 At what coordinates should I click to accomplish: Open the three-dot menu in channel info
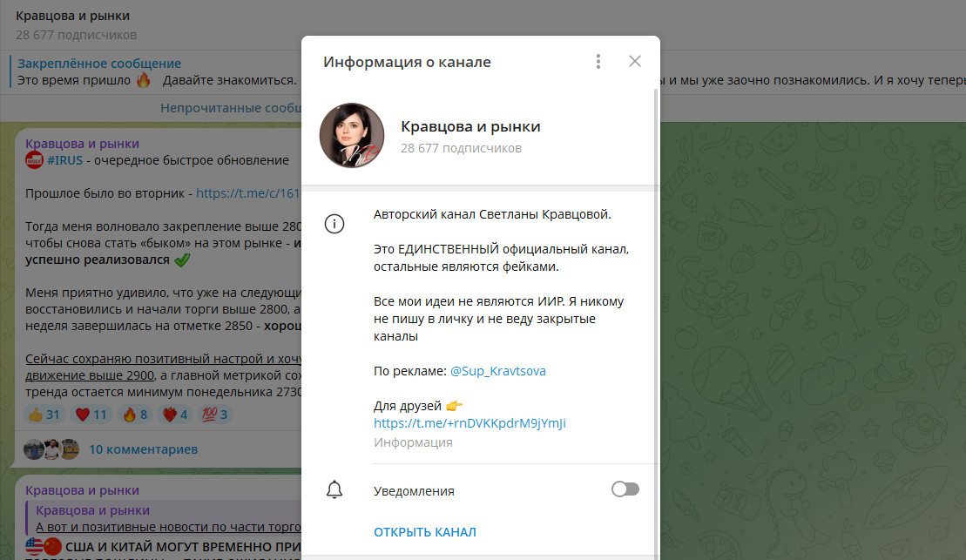pos(598,61)
